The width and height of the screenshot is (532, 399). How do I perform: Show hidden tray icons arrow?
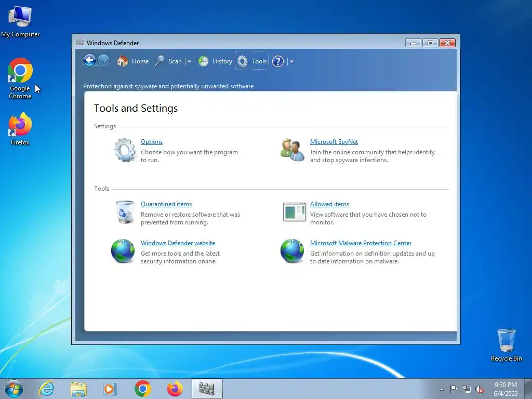pos(442,389)
